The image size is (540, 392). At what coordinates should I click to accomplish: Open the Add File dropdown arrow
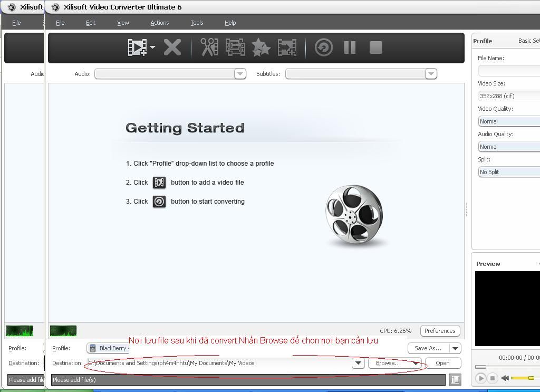(152, 47)
